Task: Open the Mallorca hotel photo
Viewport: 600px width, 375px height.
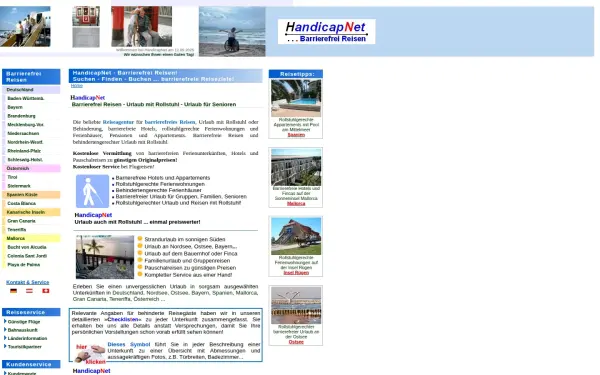Action: pos(296,167)
